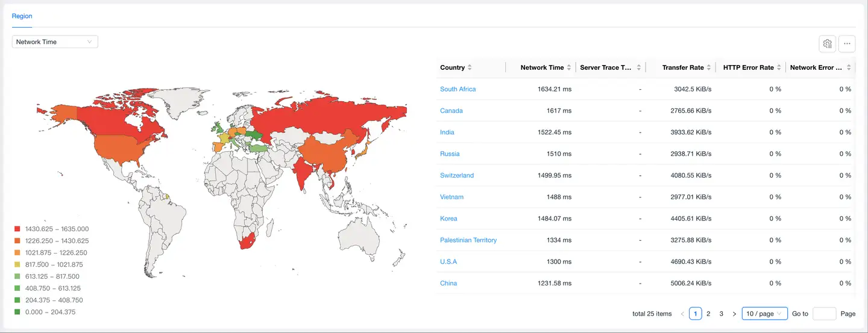868x333 pixels.
Task: Select page 2 in pagination
Action: (708, 314)
